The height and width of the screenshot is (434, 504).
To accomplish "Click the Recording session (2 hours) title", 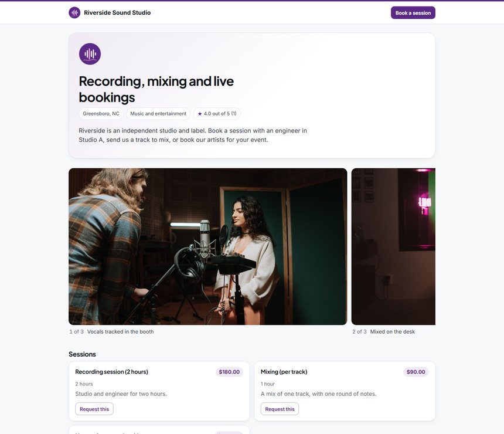I will pos(111,372).
